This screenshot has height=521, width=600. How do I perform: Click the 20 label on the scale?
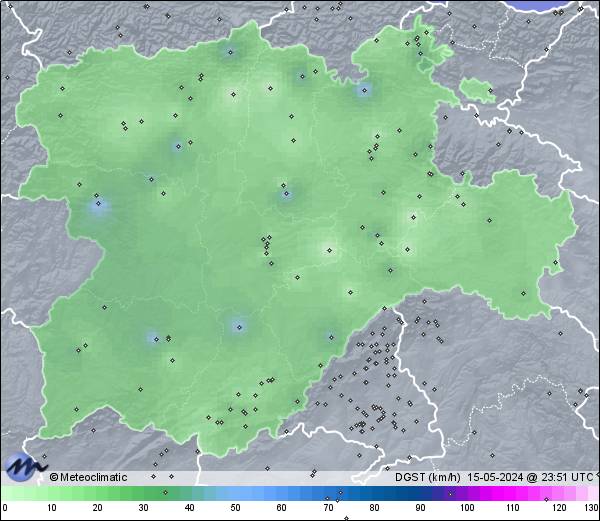98,508
